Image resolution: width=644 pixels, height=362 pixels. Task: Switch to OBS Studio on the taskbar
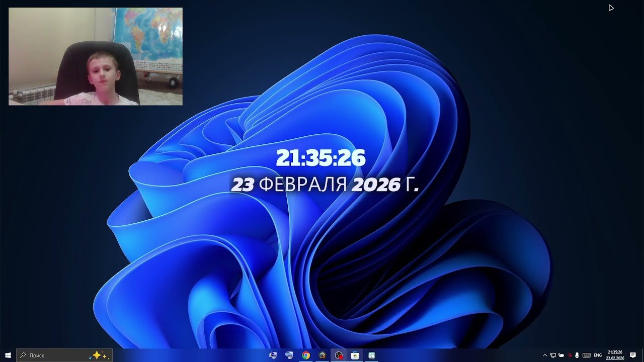339,355
